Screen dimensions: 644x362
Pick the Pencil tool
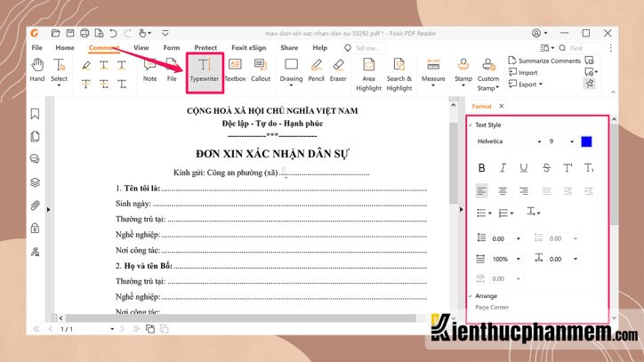tap(316, 70)
